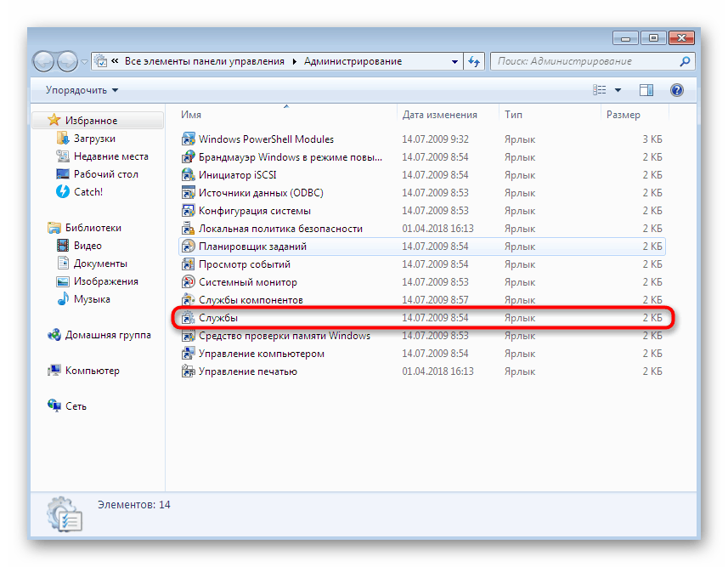Click the 3 КБ size of PowerShell Modules
728x567 pixels.
click(652, 139)
